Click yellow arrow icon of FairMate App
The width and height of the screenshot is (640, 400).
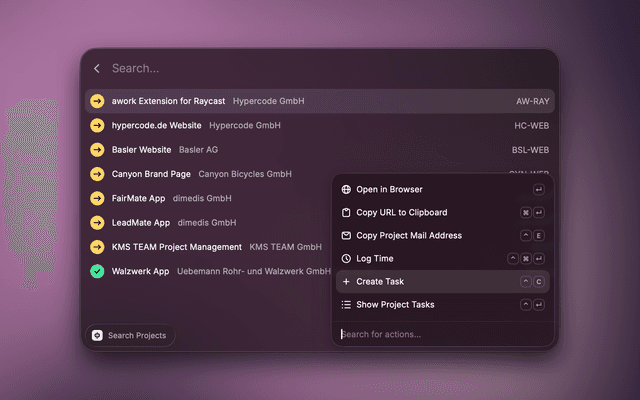(x=97, y=198)
